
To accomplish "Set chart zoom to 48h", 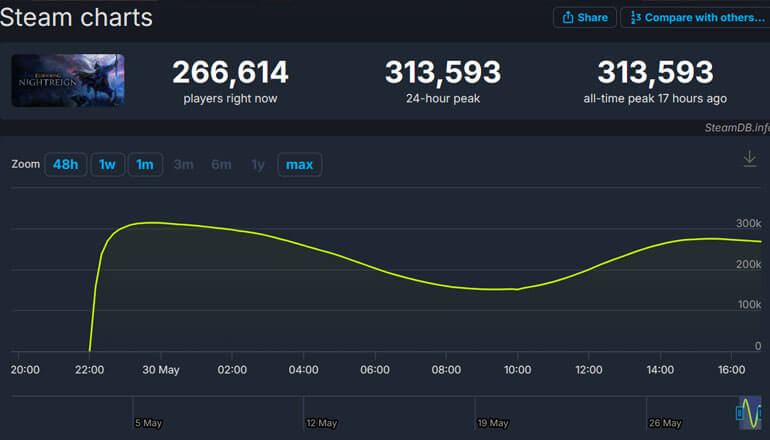I will click(x=65, y=164).
